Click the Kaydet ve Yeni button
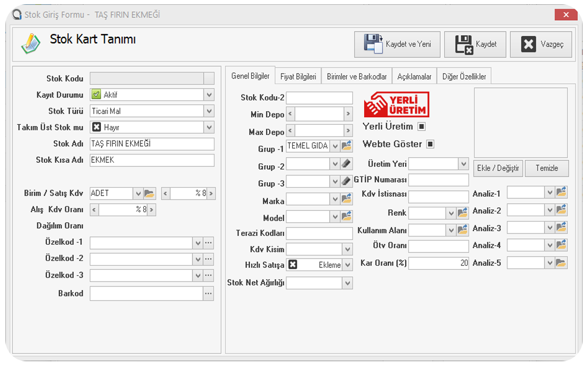This screenshot has height=366, width=588. (x=397, y=45)
